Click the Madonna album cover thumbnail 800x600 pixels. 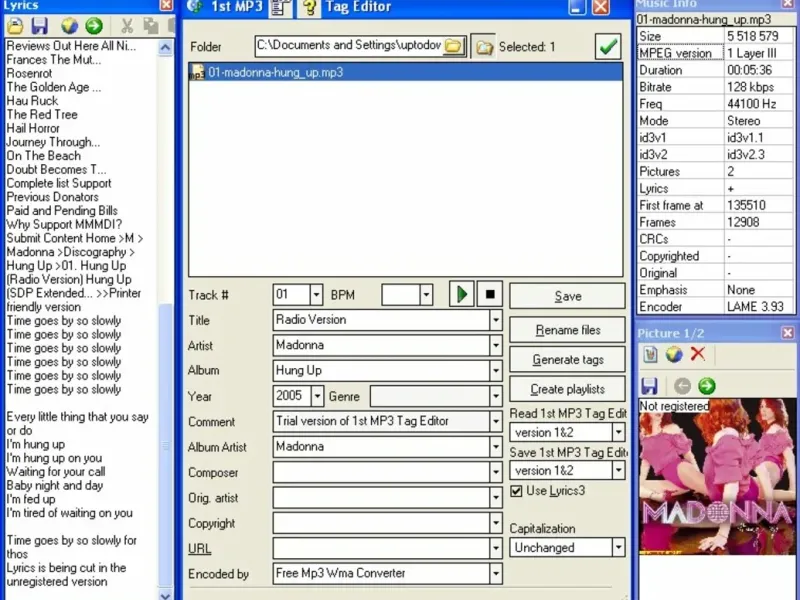717,477
